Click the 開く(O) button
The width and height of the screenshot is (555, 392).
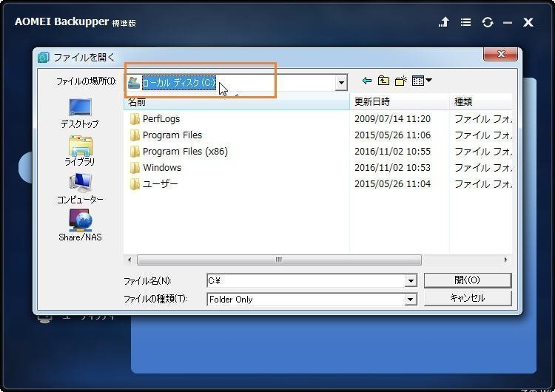pyautogui.click(x=468, y=280)
